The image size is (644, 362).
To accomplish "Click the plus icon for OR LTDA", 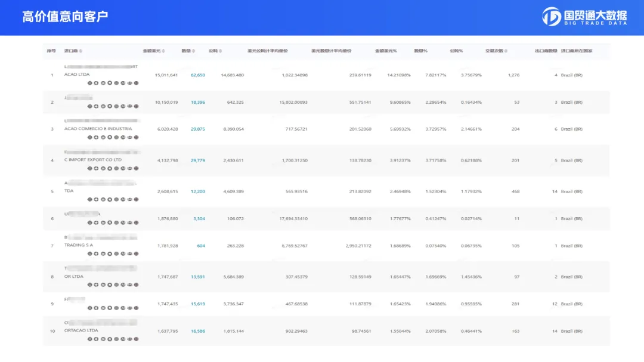I will 96,284.
